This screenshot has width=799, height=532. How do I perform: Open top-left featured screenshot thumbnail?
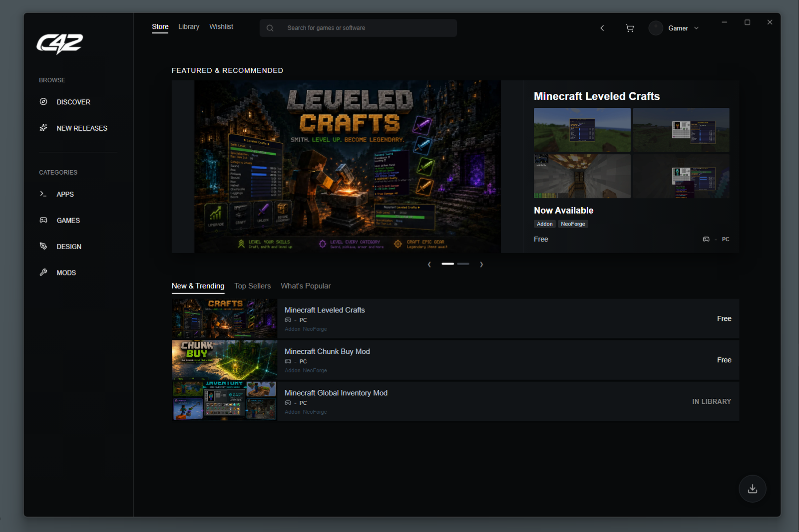click(582, 130)
